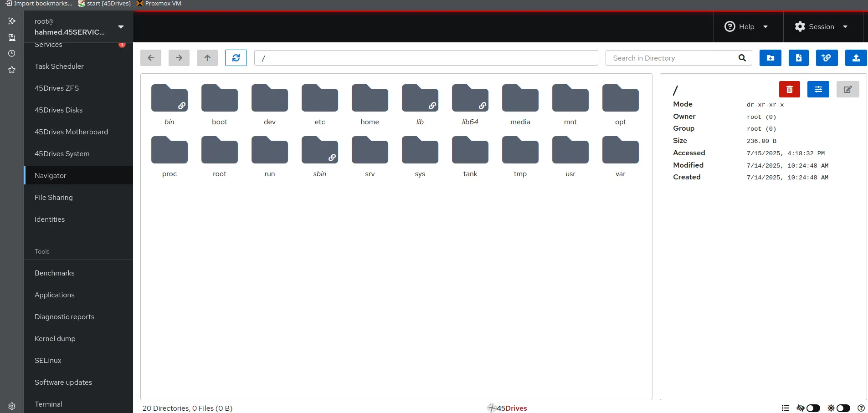Open Terminal from the sidebar
This screenshot has height=413, width=868.
[48, 404]
